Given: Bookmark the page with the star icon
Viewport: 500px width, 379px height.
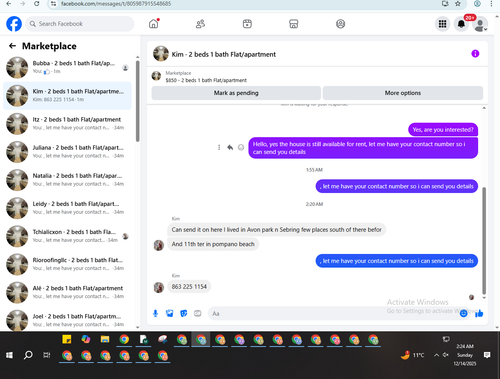Looking at the screenshot, I should 458,4.
